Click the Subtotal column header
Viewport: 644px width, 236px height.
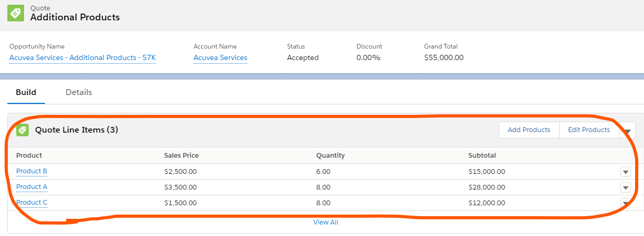[482, 156]
